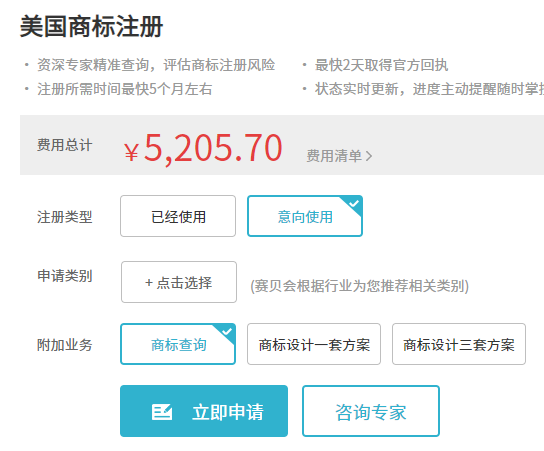The height and width of the screenshot is (451, 544).
Task: Click the 美国商标注册 page title
Action: 92,27
